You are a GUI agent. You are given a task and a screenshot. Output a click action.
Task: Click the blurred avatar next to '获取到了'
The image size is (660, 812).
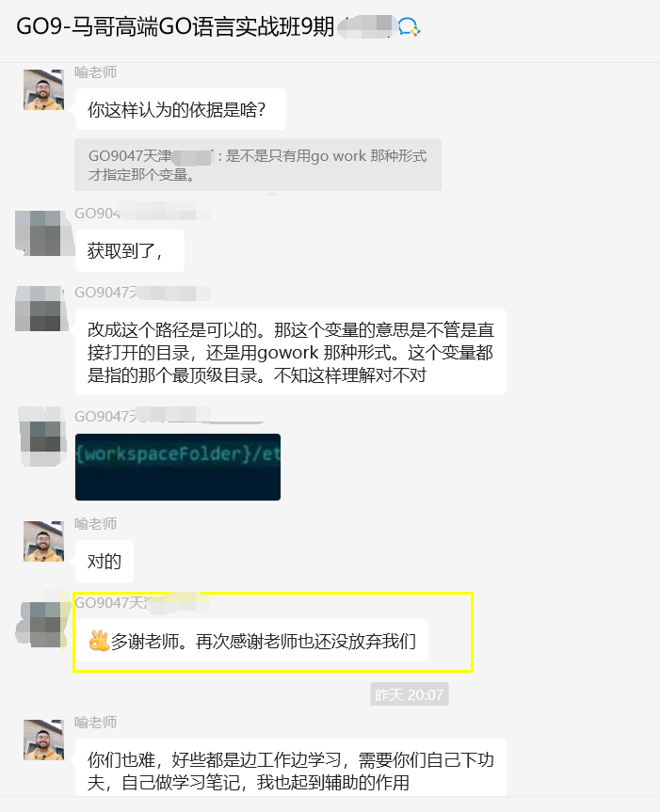43,232
